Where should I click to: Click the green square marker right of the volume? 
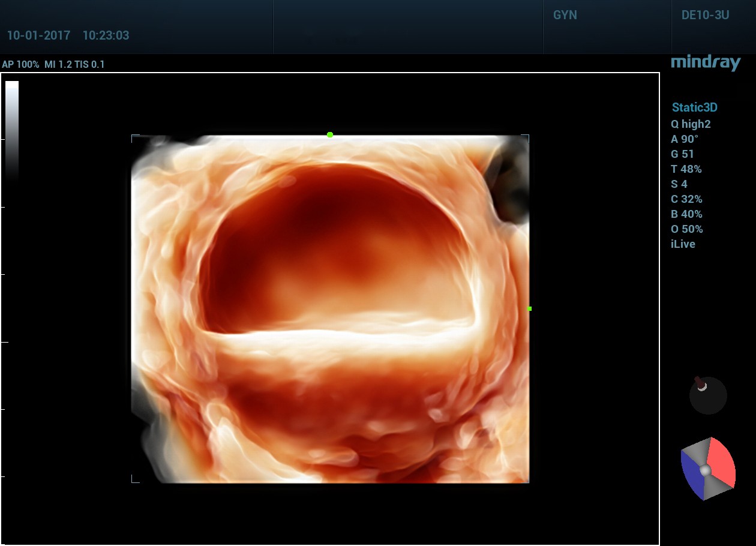pos(529,309)
